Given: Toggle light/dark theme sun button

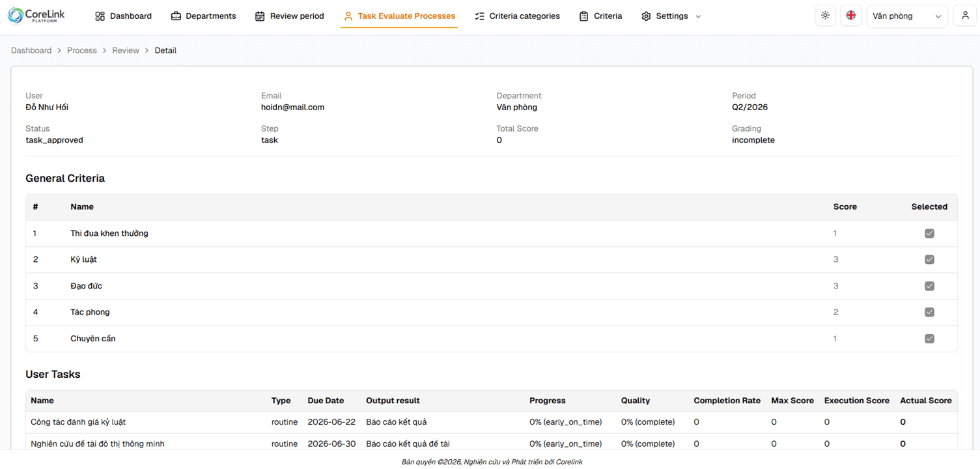Looking at the screenshot, I should point(826,16).
